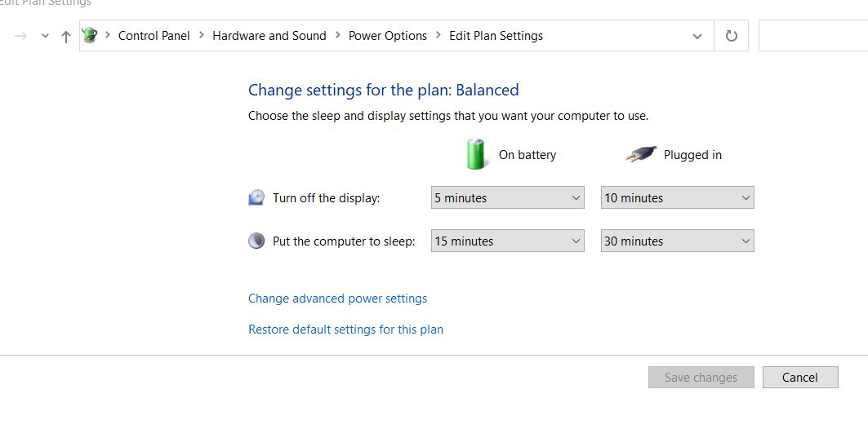This screenshot has width=868, height=447.
Task: Open the Plugged in sleep 30 minutes dropdown
Action: [678, 241]
